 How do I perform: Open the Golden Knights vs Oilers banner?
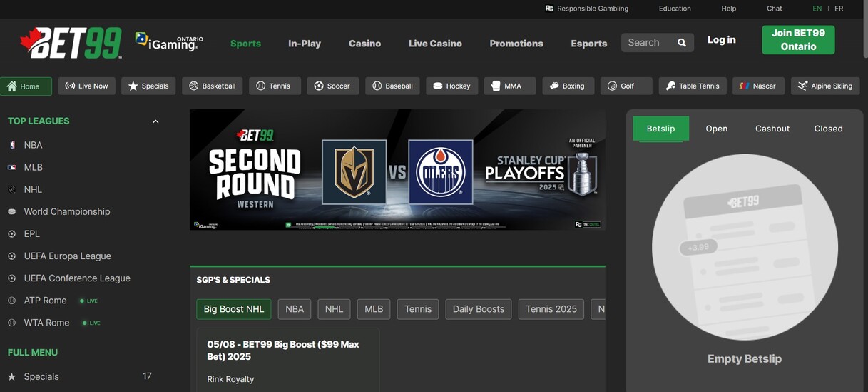[397, 170]
